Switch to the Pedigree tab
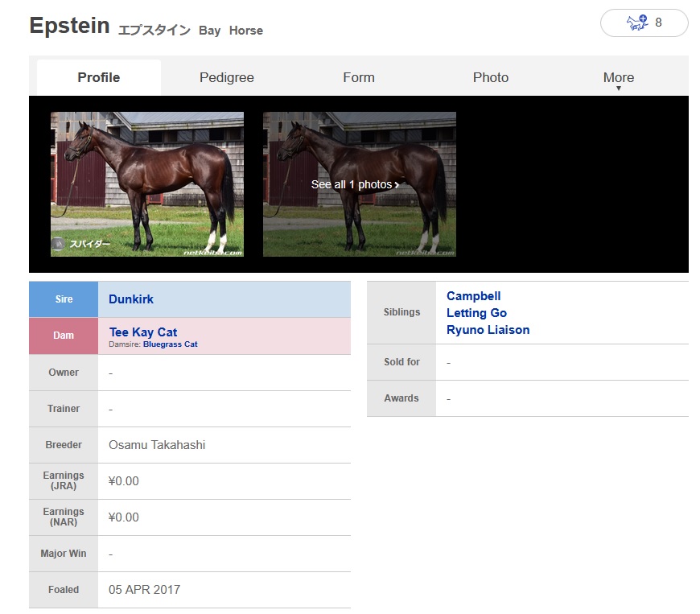Image resolution: width=700 pixels, height=614 pixels. click(226, 77)
